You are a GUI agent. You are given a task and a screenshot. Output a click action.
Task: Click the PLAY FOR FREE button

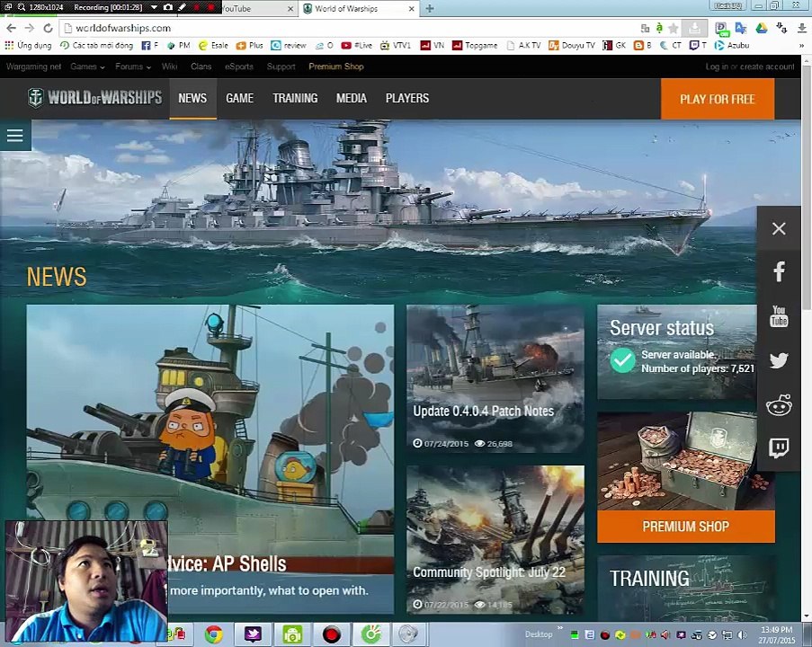pyautogui.click(x=718, y=99)
